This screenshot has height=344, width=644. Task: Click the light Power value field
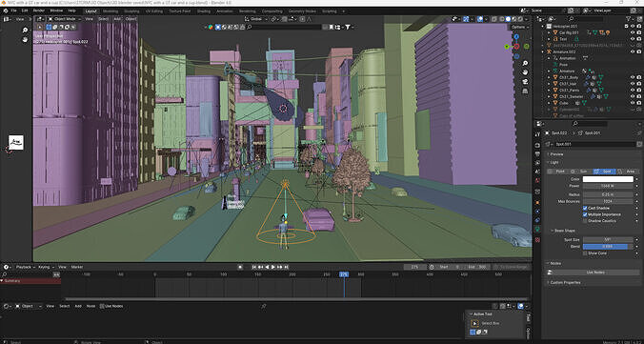608,186
